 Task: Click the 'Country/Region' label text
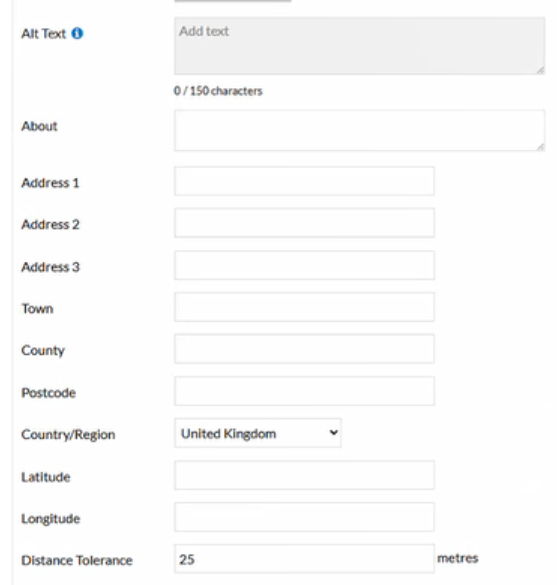click(68, 435)
